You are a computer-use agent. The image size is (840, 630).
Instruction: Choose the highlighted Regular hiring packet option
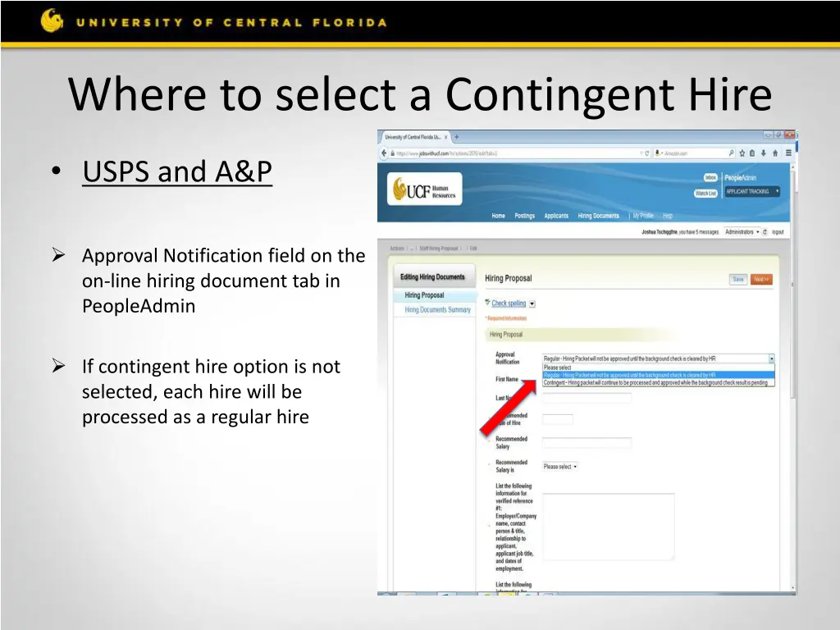[659, 375]
